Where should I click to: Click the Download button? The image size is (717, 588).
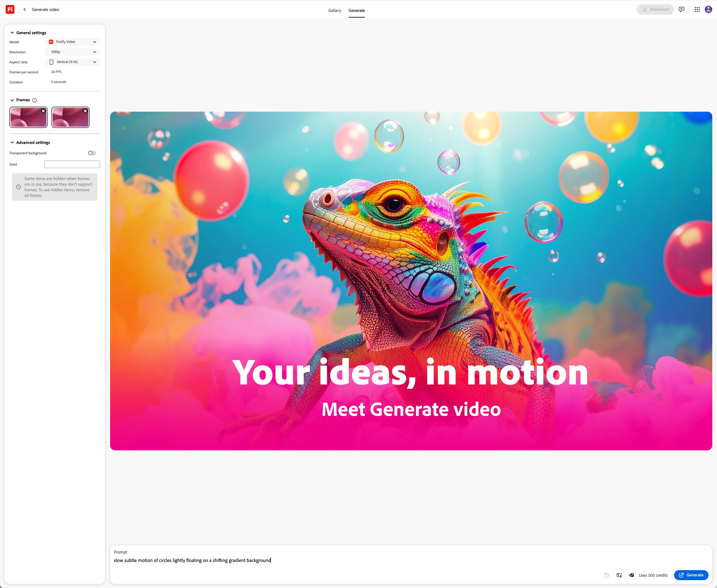pyautogui.click(x=655, y=9)
